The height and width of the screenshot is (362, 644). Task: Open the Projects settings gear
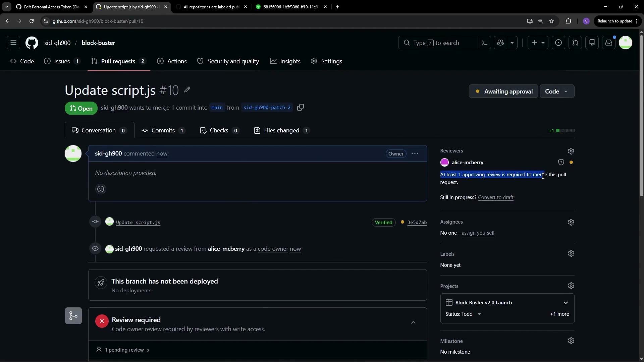(x=571, y=286)
